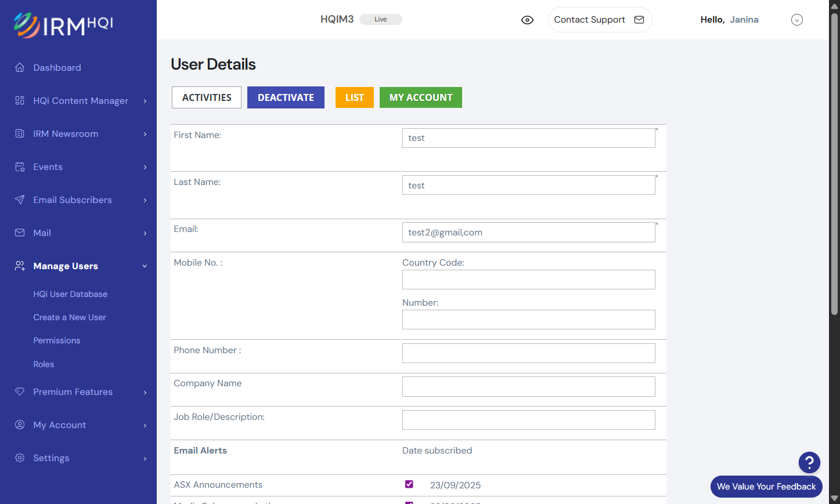Go to Roles submenu item
The image size is (840, 504).
pyautogui.click(x=44, y=364)
